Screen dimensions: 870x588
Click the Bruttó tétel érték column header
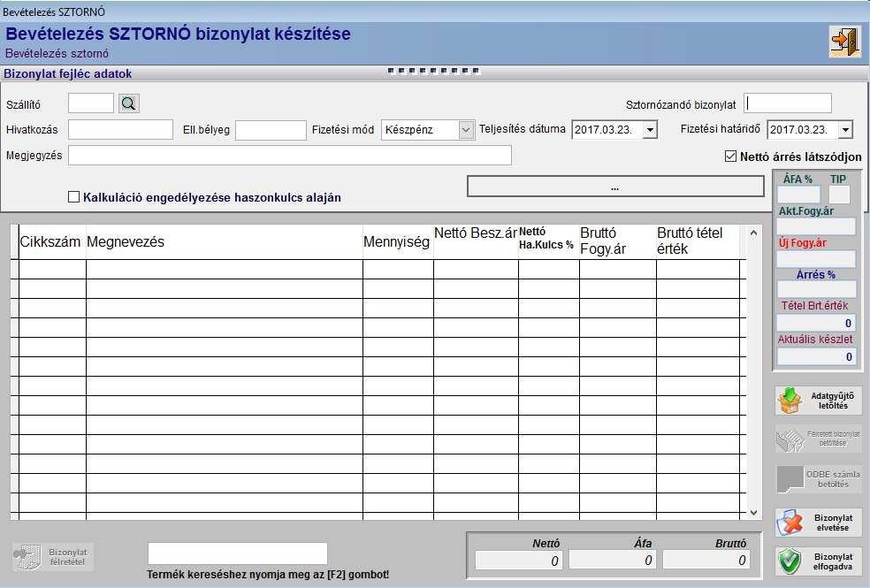(698, 242)
